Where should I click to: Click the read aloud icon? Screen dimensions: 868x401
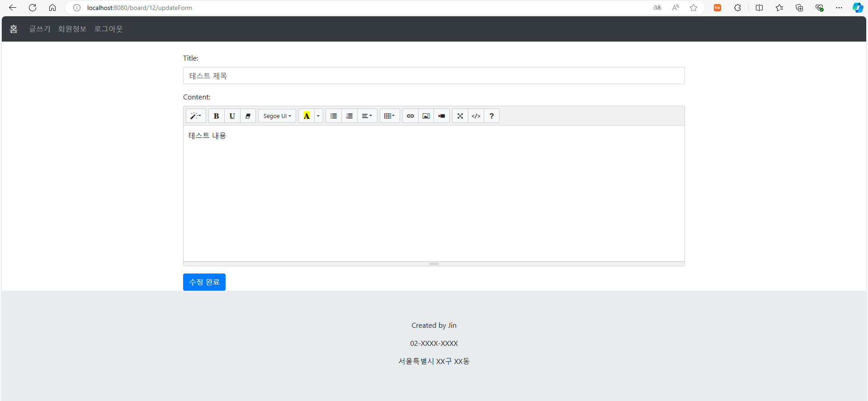coord(675,8)
